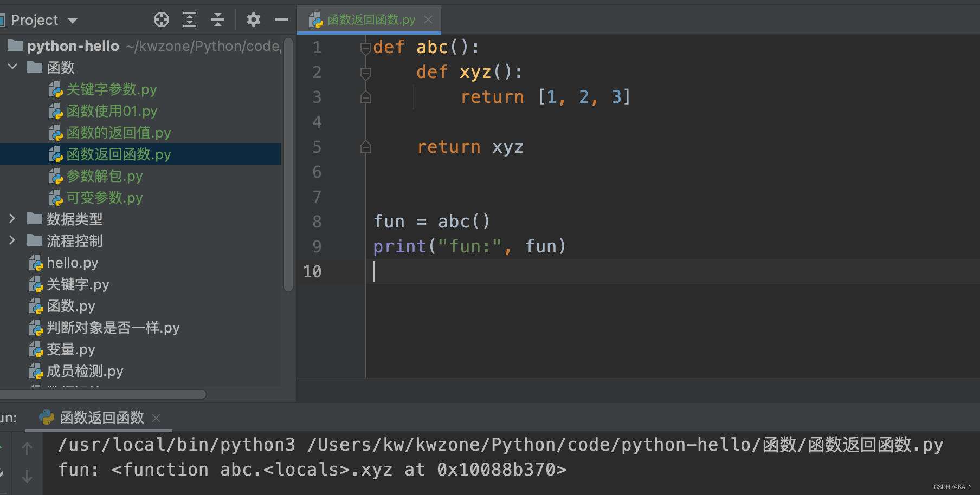Viewport: 980px width, 495px height.
Task: Open 成员检测.py file
Action: click(85, 371)
